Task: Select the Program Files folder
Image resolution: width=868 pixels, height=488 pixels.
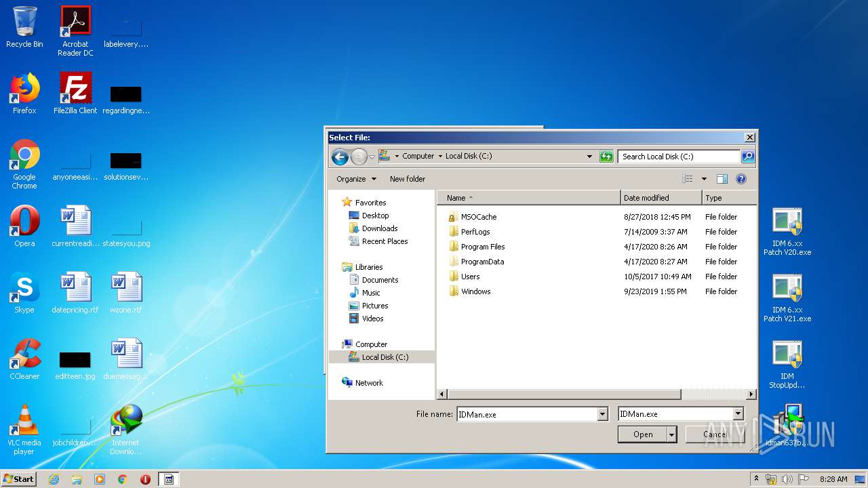Action: pyautogui.click(x=482, y=247)
